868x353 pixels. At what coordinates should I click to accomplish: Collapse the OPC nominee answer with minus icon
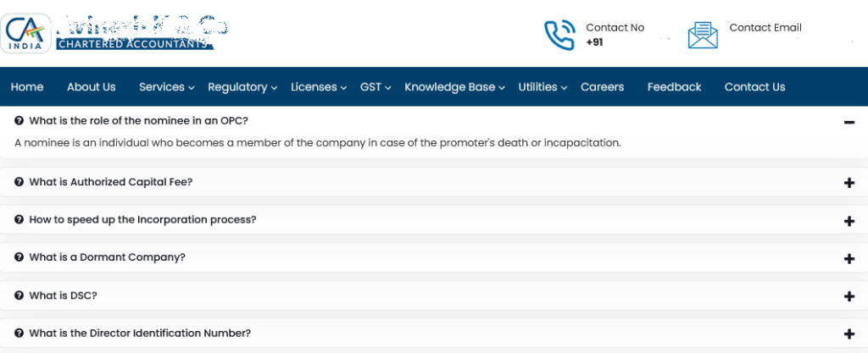[849, 122]
